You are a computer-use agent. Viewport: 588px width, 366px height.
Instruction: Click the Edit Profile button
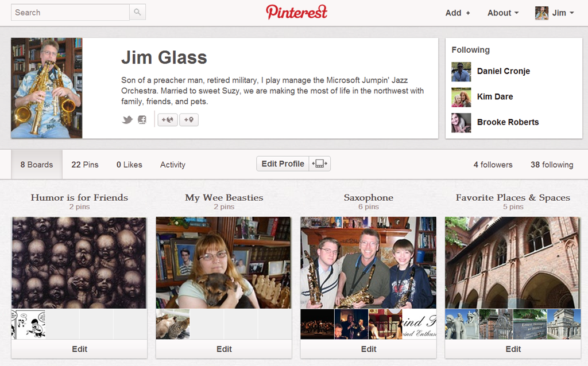pos(283,163)
